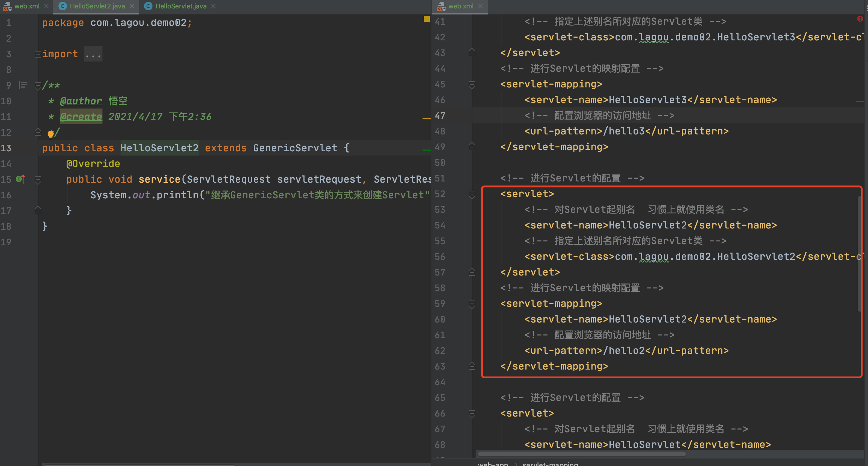Click the folded import ellipsis placeholder
868x466 pixels.
[x=93, y=54]
